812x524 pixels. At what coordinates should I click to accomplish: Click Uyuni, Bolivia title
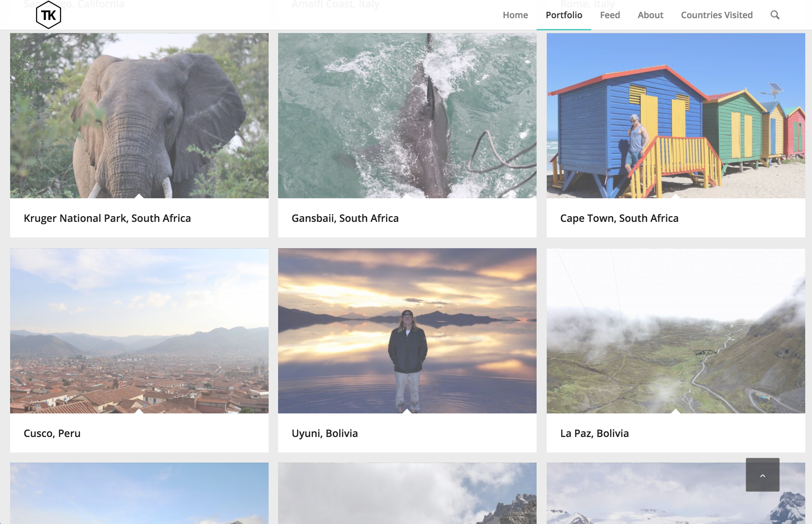click(324, 433)
